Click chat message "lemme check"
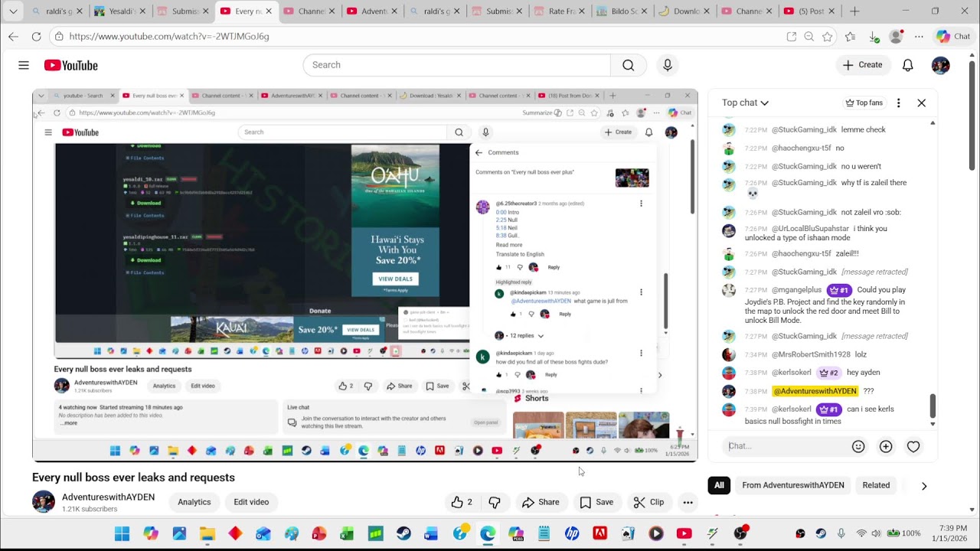980x551 pixels. point(864,129)
